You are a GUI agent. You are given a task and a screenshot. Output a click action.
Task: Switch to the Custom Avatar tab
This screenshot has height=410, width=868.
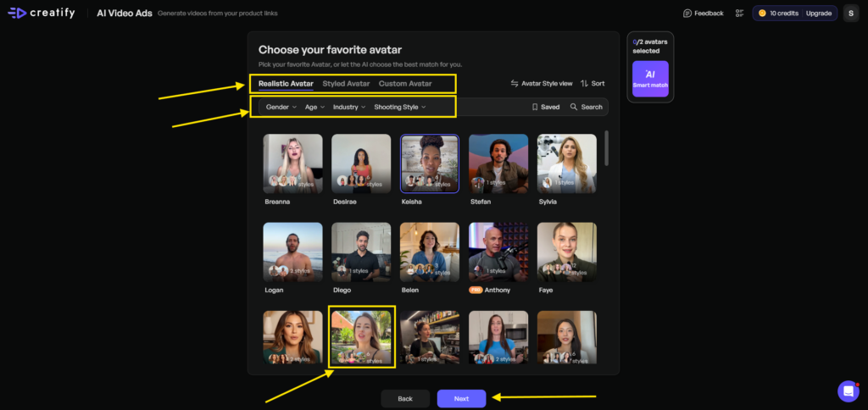405,84
